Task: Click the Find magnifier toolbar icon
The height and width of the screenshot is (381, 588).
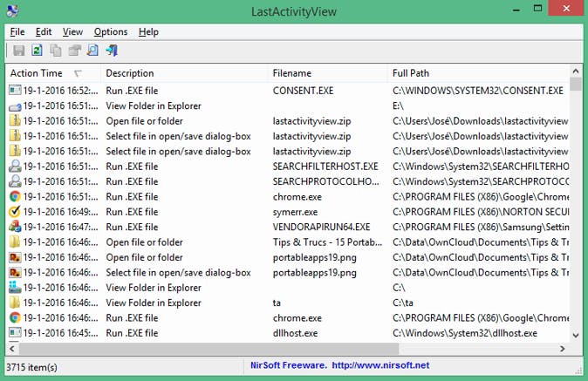Action: tap(92, 51)
